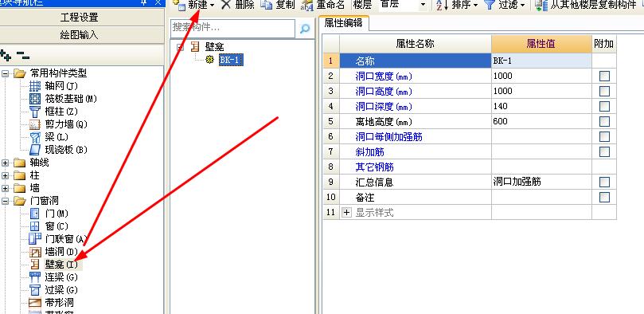Click the 其它钢筋 property name
Viewport: 644px width, 314px height.
click(x=375, y=167)
